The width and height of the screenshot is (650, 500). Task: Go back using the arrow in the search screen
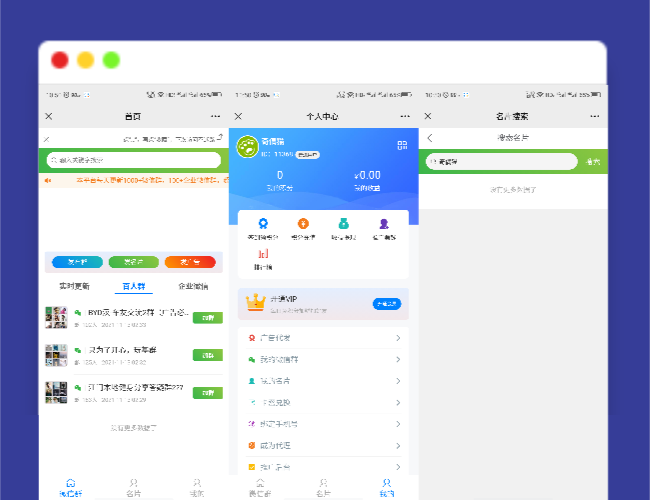430,138
